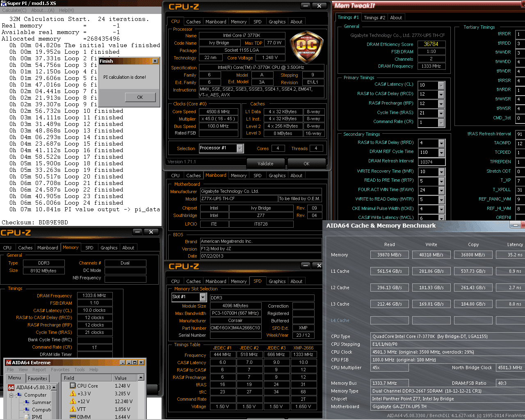Open the DRAM REF Cycle Time dropdown
Viewport: 525px width, 420px height.
(442, 153)
